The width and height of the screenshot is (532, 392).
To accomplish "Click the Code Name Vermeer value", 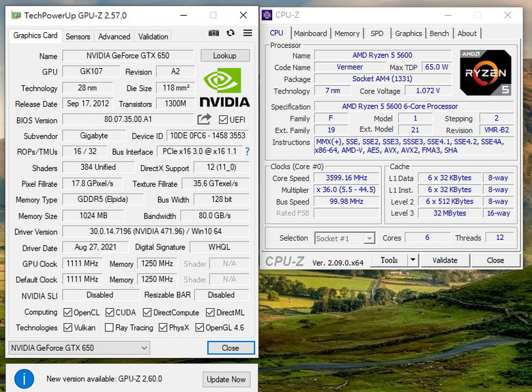I will [349, 67].
